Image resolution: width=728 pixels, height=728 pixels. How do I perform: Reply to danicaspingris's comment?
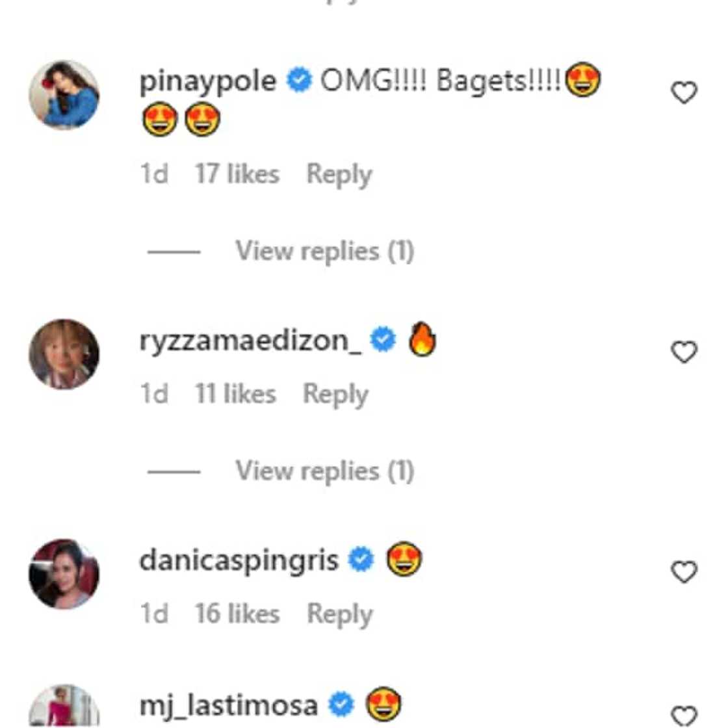(339, 614)
